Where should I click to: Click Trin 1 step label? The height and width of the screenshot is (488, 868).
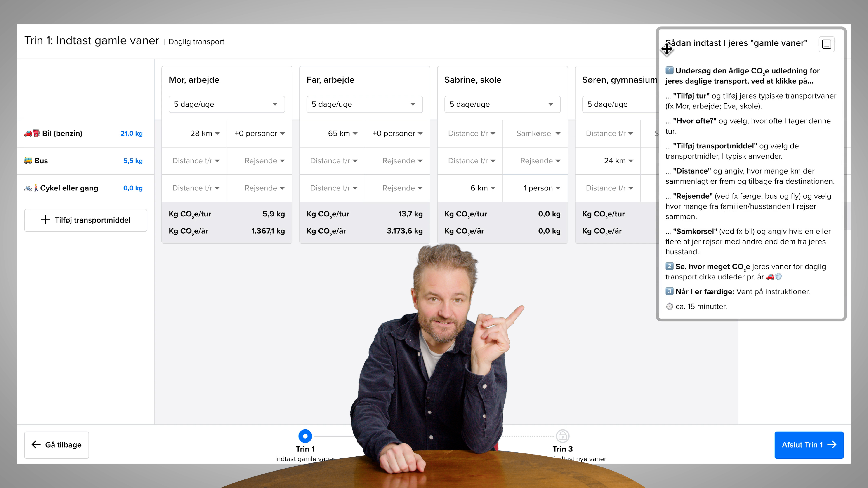(x=305, y=449)
